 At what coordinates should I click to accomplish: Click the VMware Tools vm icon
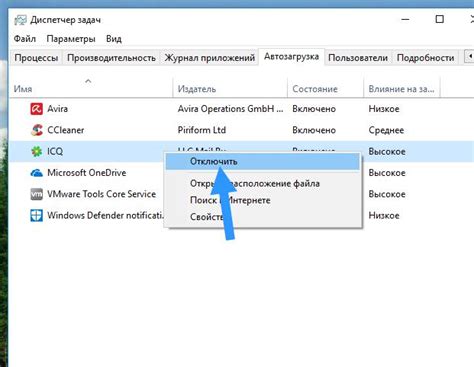(36, 194)
